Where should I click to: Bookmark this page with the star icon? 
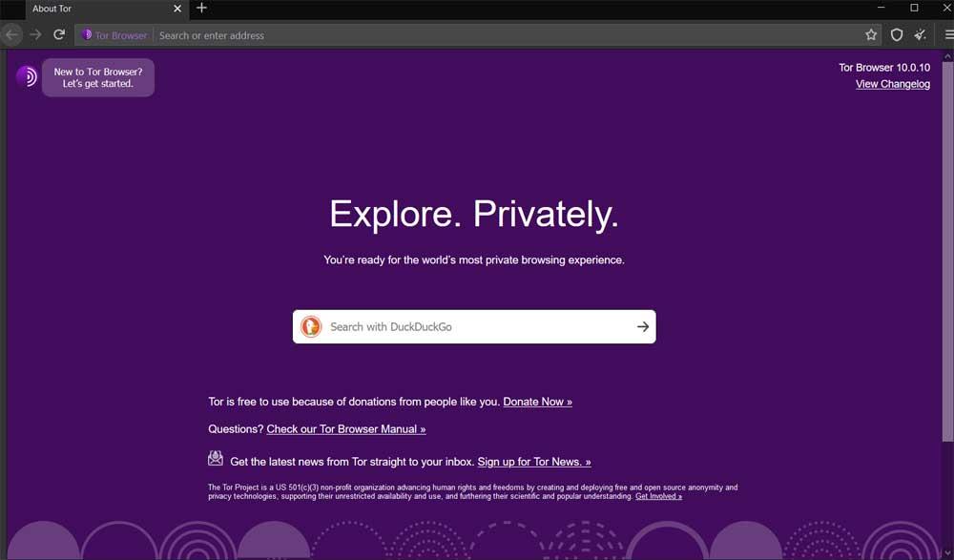click(x=871, y=35)
